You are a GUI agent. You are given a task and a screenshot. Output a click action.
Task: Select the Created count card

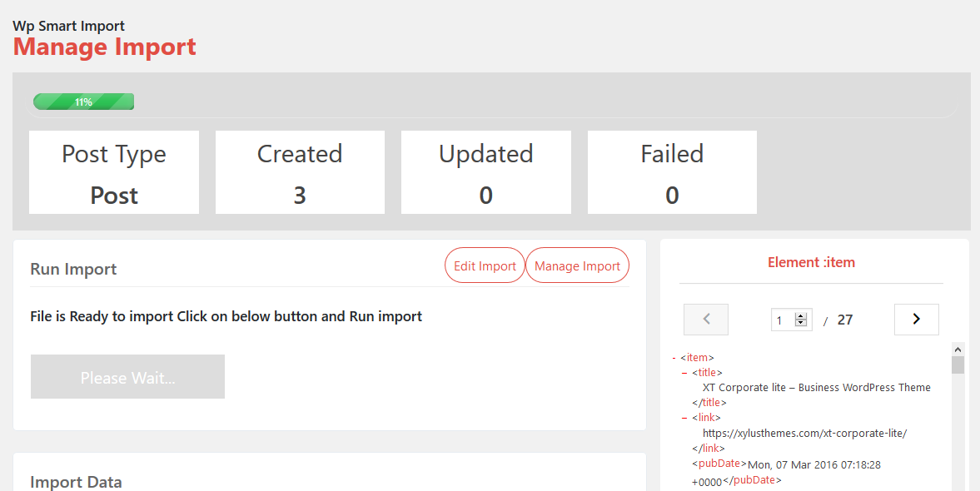coord(300,172)
